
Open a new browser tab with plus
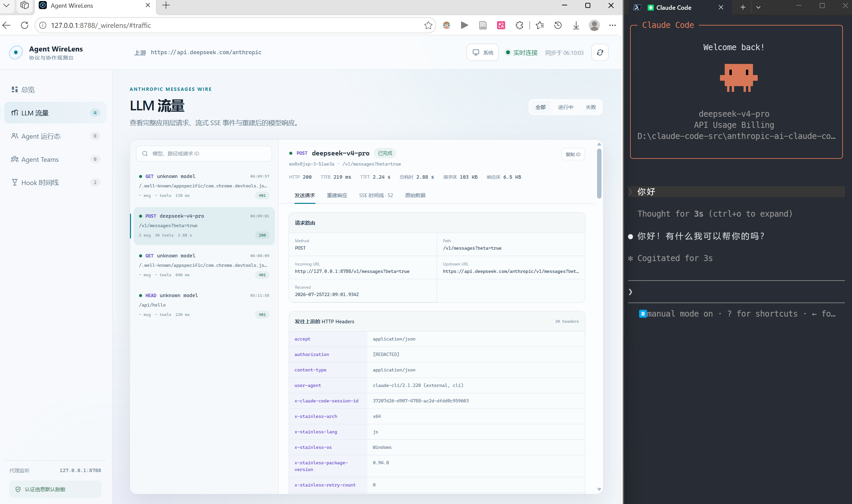tap(166, 5)
